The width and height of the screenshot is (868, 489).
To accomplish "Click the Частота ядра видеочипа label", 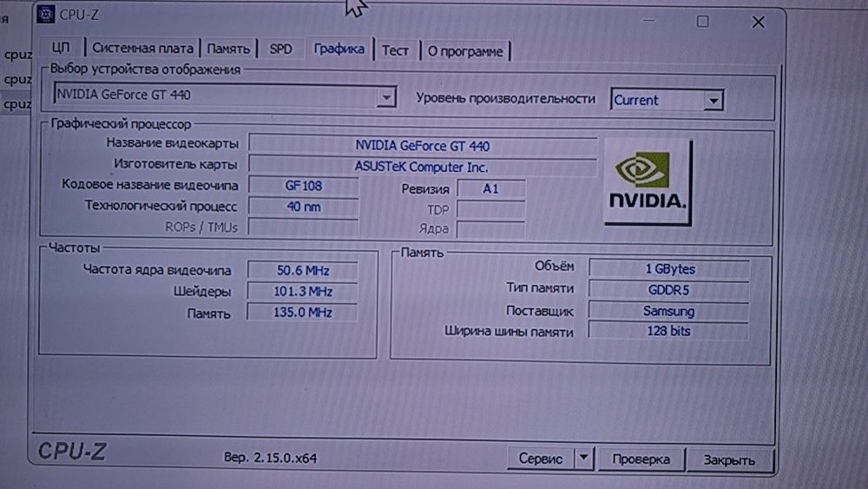I will click(x=157, y=270).
